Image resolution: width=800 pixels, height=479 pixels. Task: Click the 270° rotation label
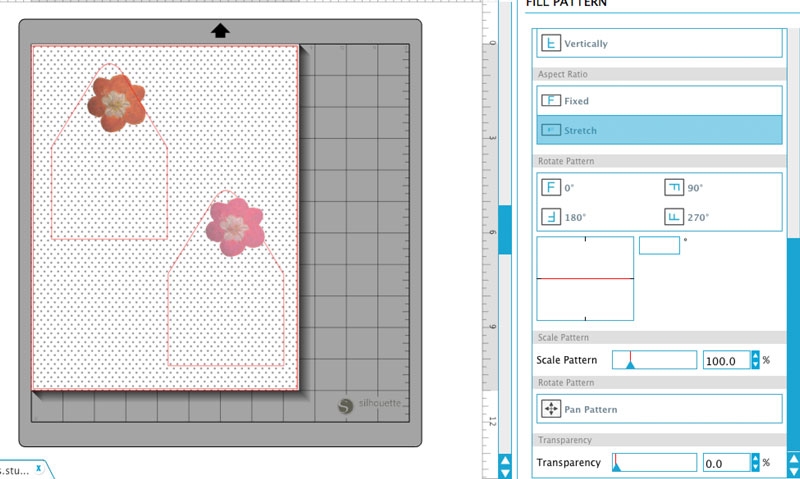click(697, 217)
